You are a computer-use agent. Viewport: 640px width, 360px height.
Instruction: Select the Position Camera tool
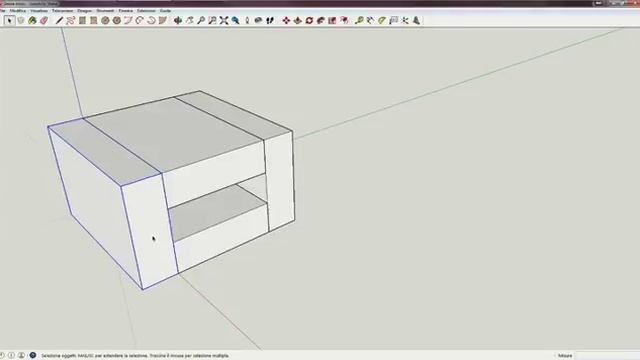pyautogui.click(x=247, y=20)
